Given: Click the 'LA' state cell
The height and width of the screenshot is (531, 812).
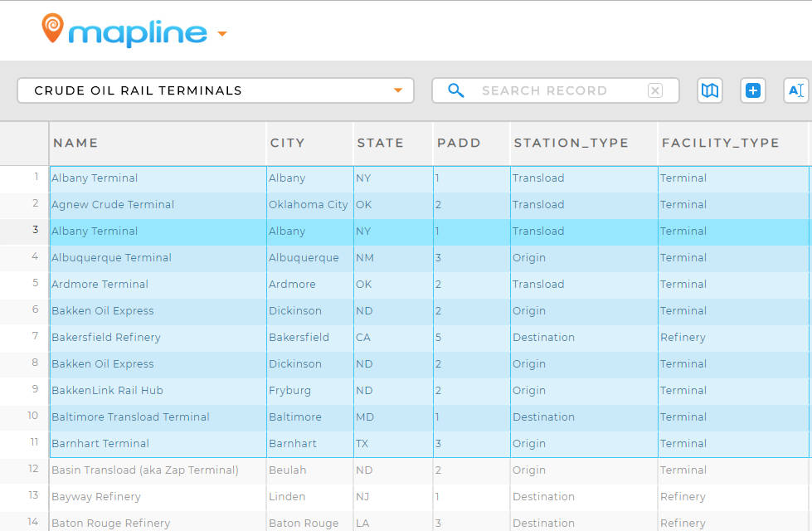Looking at the screenshot, I should coord(393,522).
